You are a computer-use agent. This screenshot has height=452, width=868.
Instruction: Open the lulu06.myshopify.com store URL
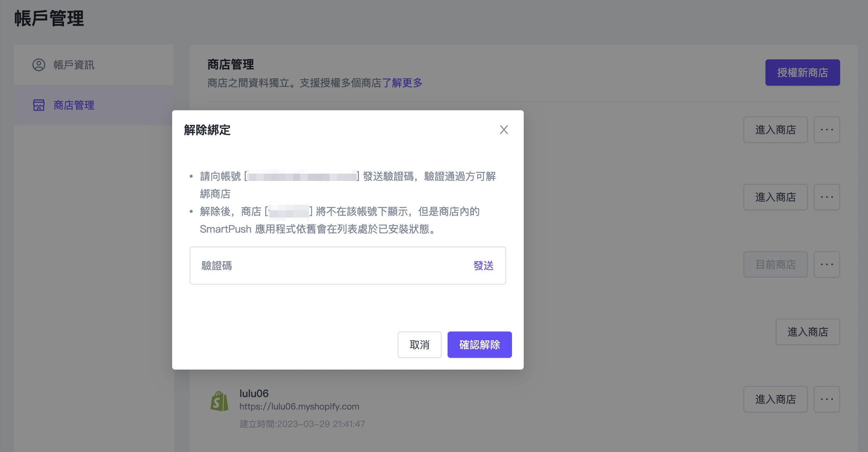click(299, 407)
